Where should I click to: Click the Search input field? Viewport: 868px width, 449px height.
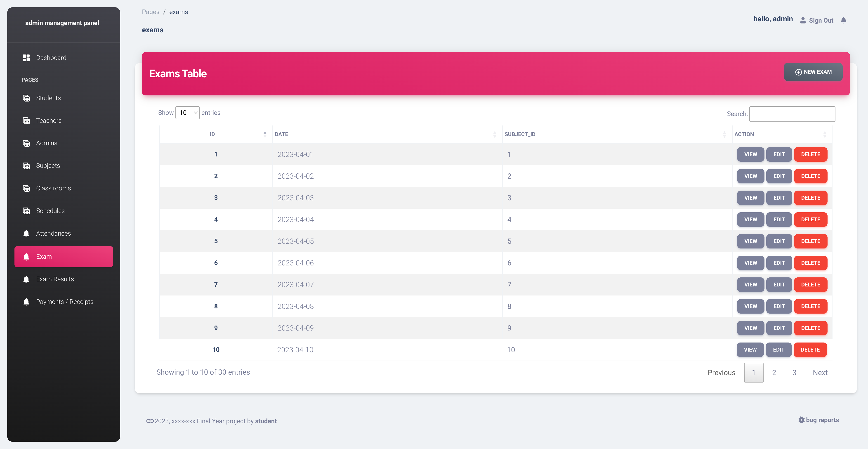pos(792,114)
